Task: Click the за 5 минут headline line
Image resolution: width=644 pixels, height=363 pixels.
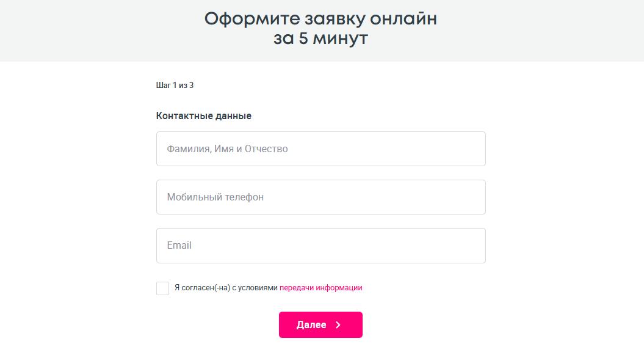Action: (320, 39)
